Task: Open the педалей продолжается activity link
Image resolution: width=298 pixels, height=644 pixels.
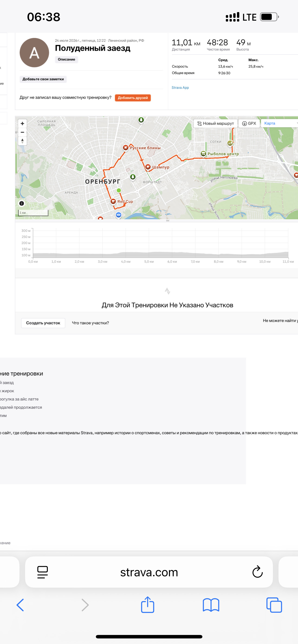Action: (x=21, y=407)
